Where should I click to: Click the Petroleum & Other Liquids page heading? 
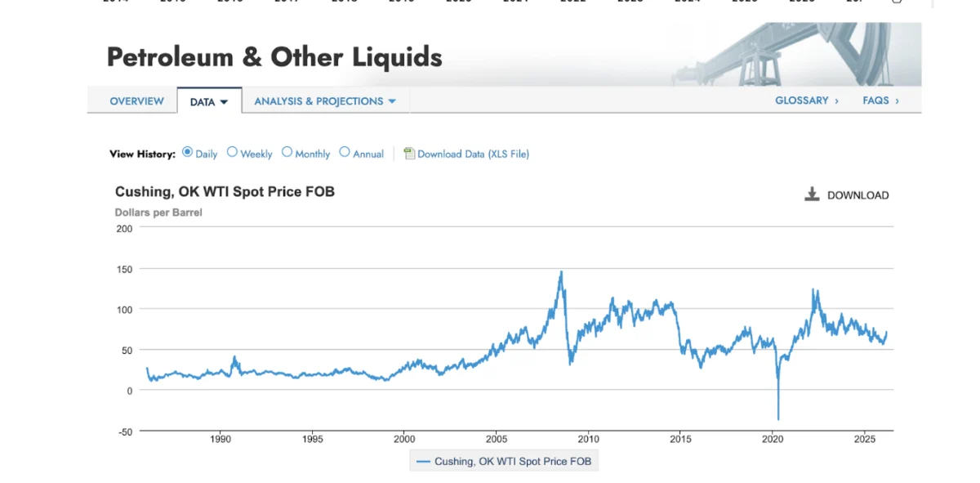[x=274, y=56]
